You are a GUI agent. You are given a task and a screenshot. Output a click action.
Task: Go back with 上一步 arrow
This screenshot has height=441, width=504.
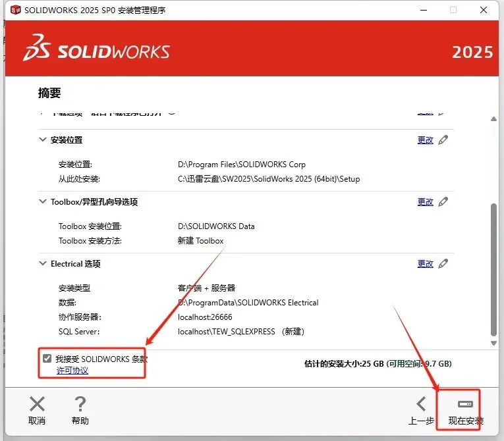point(421,404)
